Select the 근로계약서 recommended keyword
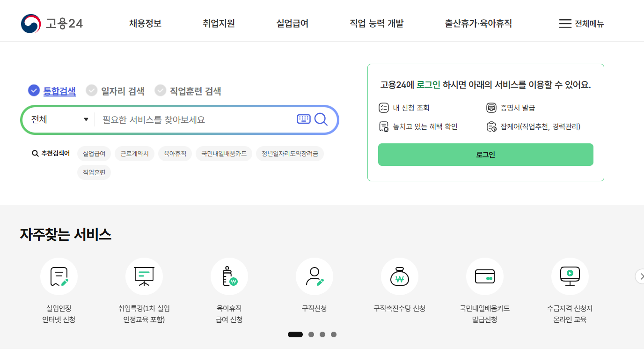Viewport: 644px width, 364px height. (134, 154)
